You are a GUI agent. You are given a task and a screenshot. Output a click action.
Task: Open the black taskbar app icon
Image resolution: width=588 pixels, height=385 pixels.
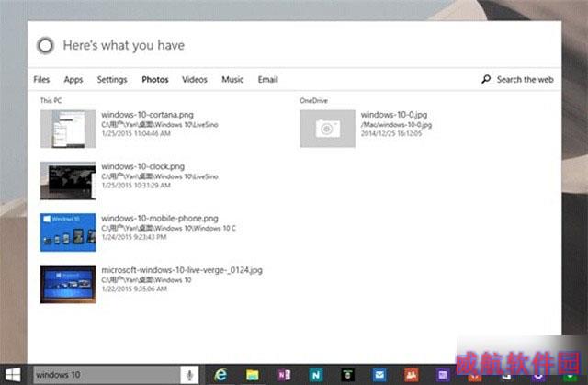tap(347, 375)
